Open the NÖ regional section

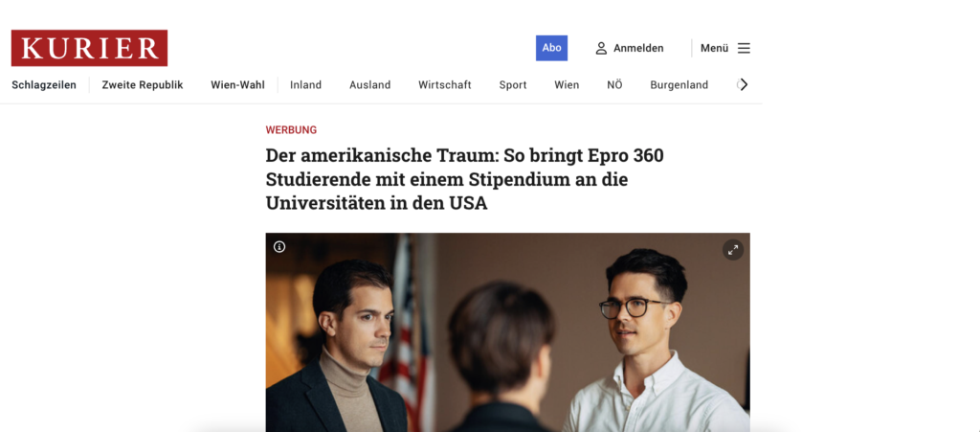coord(614,85)
